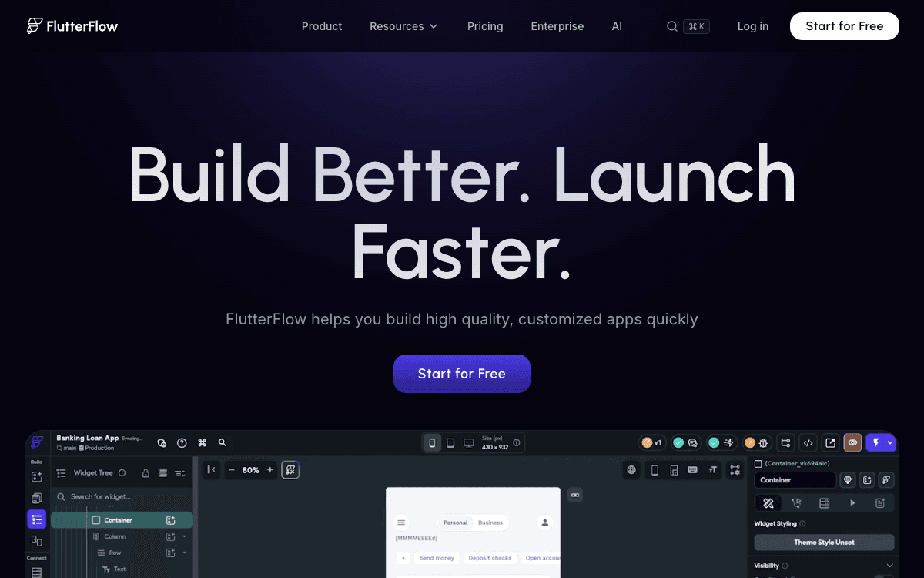The image size is (924, 578).
Task: Expand the run button dropdown arrow
Action: pos(890,442)
